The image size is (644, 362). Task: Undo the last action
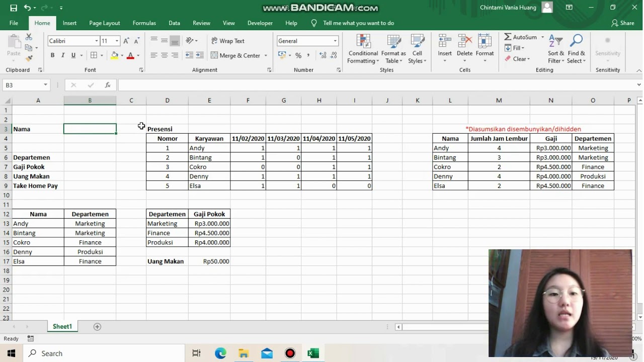(28, 8)
